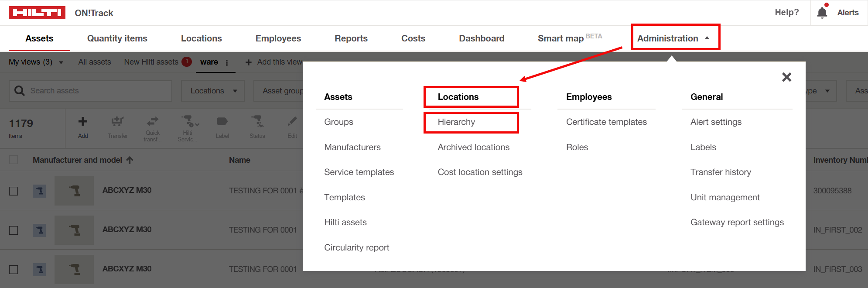Open the Locations filter dropdown
Image resolution: width=868 pixels, height=288 pixels.
(x=213, y=91)
